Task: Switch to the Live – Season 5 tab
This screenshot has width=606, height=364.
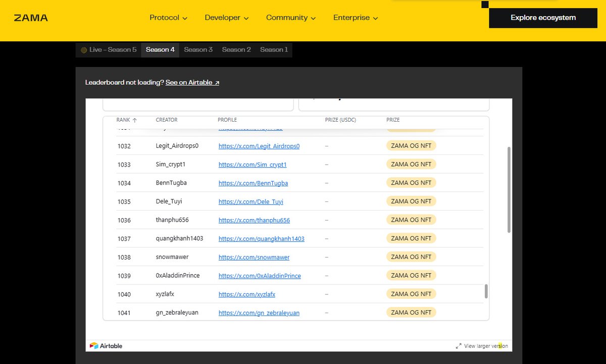Action: tap(109, 50)
